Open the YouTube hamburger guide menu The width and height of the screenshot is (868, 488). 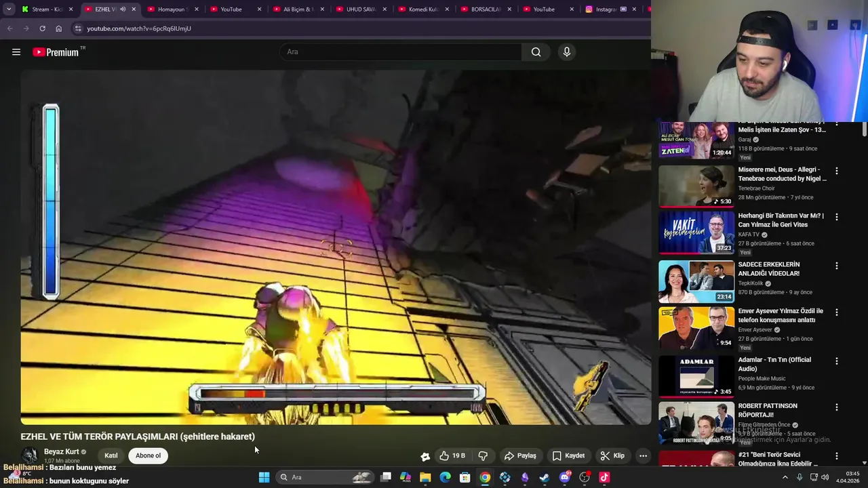(x=16, y=52)
